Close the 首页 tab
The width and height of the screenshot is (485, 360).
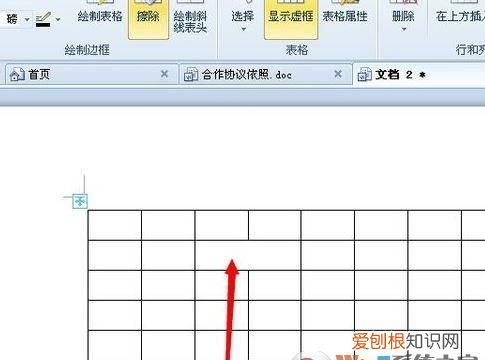[164, 74]
